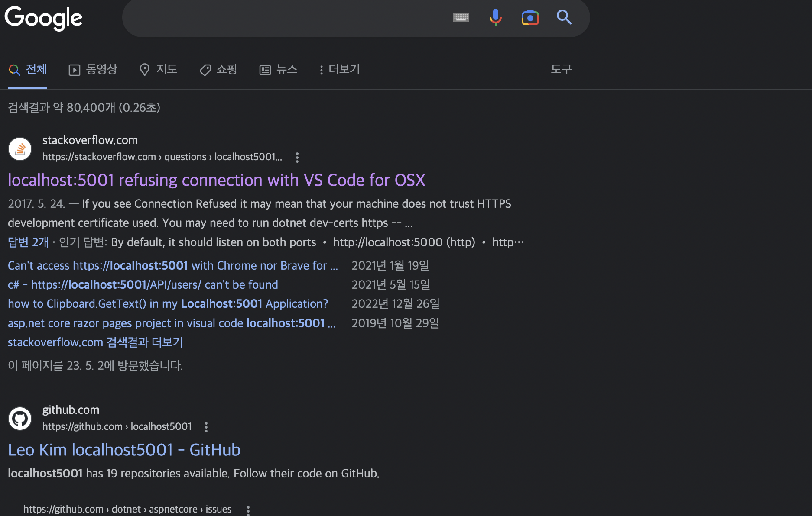Click the GitHub favicon
812x516 pixels.
[x=20, y=419]
